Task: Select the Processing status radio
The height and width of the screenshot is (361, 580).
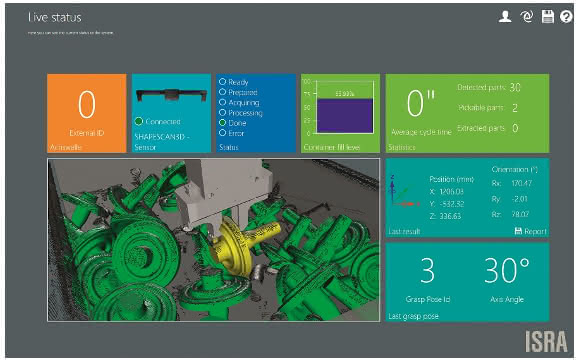Action: [x=222, y=112]
